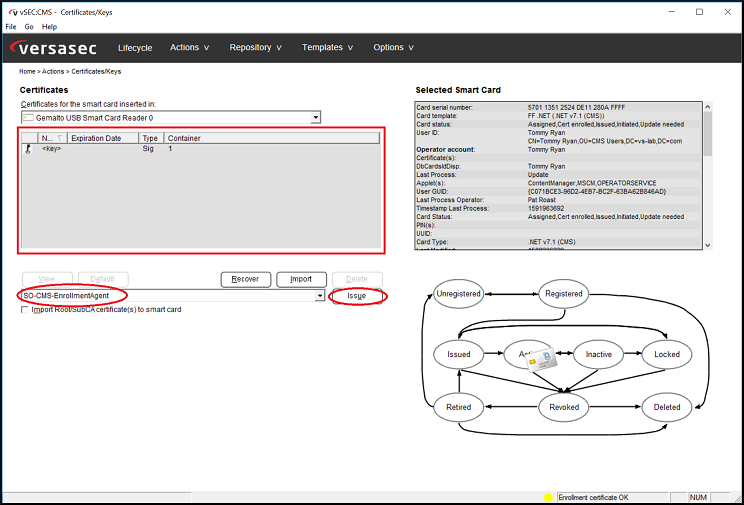Sort by the Expiration Date column header

click(102, 138)
